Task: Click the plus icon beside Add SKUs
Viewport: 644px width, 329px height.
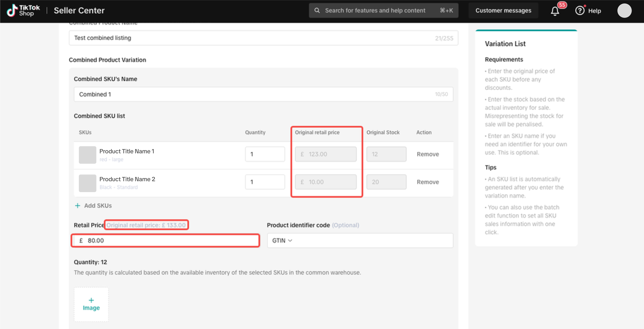Action: [x=77, y=206]
